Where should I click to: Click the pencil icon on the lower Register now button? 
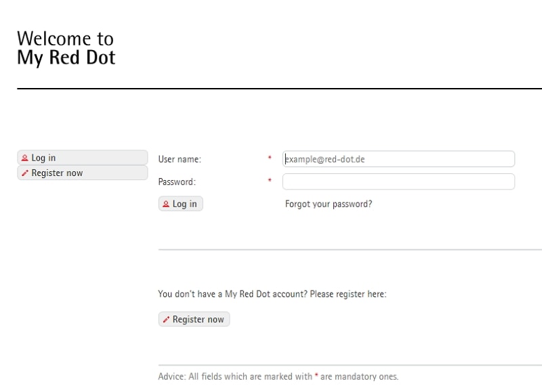click(166, 320)
